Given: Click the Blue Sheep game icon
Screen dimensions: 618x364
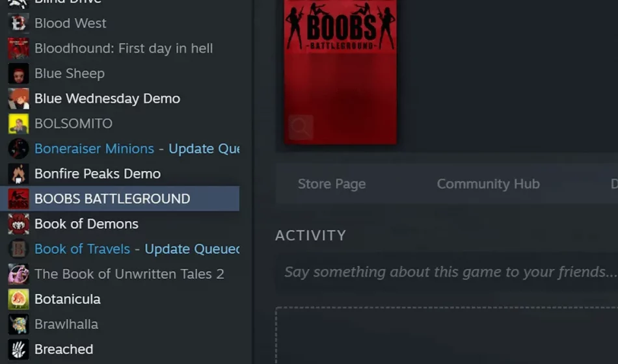Looking at the screenshot, I should point(18,73).
